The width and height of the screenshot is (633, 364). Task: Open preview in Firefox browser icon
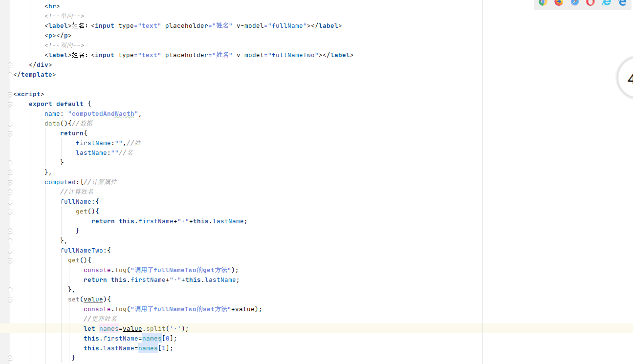point(559,2)
